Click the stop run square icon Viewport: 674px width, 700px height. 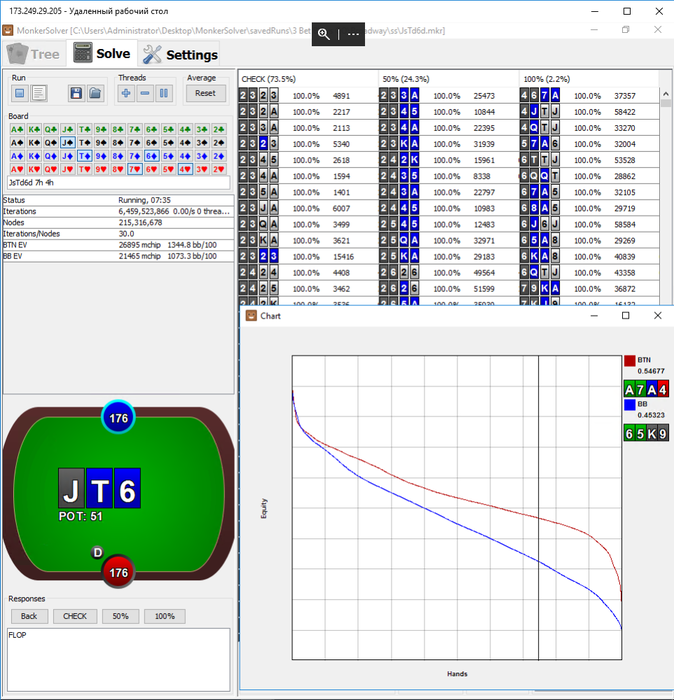pyautogui.click(x=20, y=93)
